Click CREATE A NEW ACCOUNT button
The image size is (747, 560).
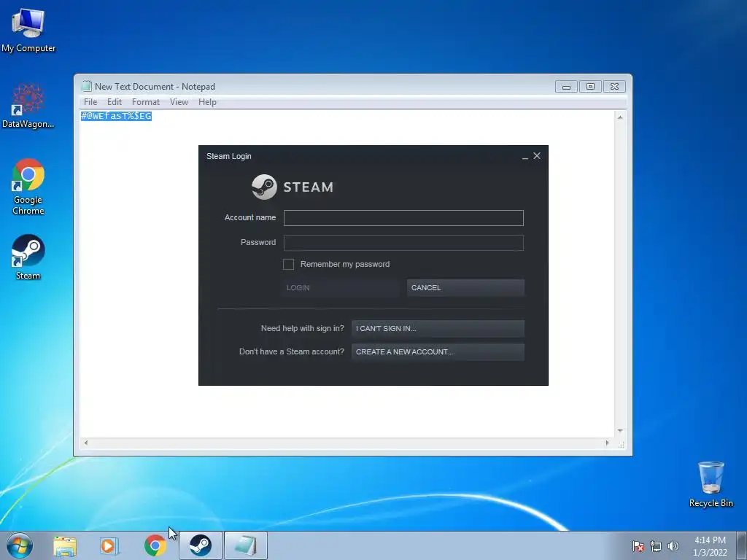[438, 352]
